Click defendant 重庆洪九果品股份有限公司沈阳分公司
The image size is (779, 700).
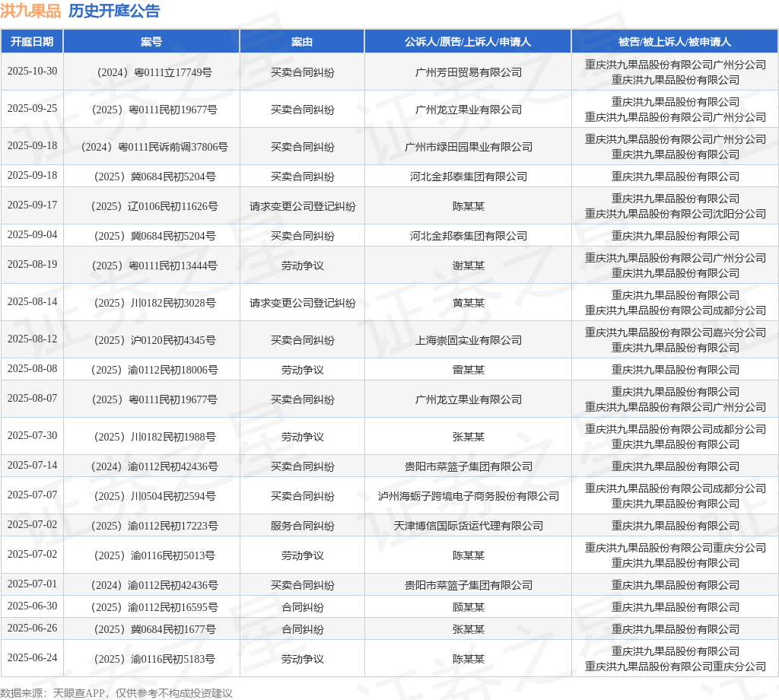click(x=676, y=214)
